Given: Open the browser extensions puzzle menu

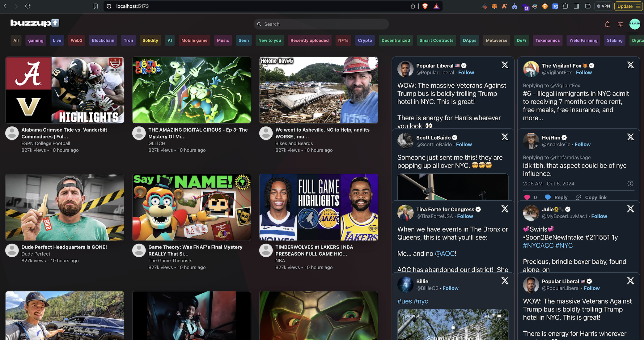Looking at the screenshot, I should 565,6.
